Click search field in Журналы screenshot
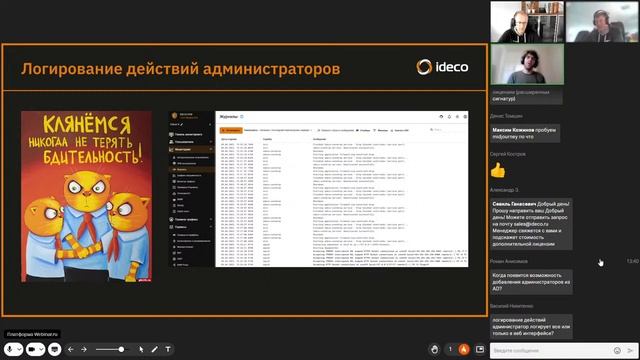 [x=447, y=130]
